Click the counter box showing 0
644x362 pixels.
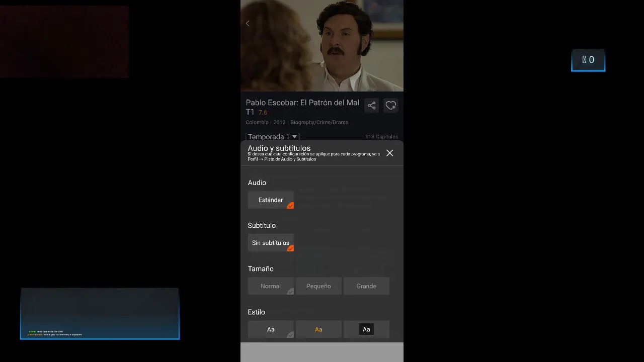coord(588,60)
